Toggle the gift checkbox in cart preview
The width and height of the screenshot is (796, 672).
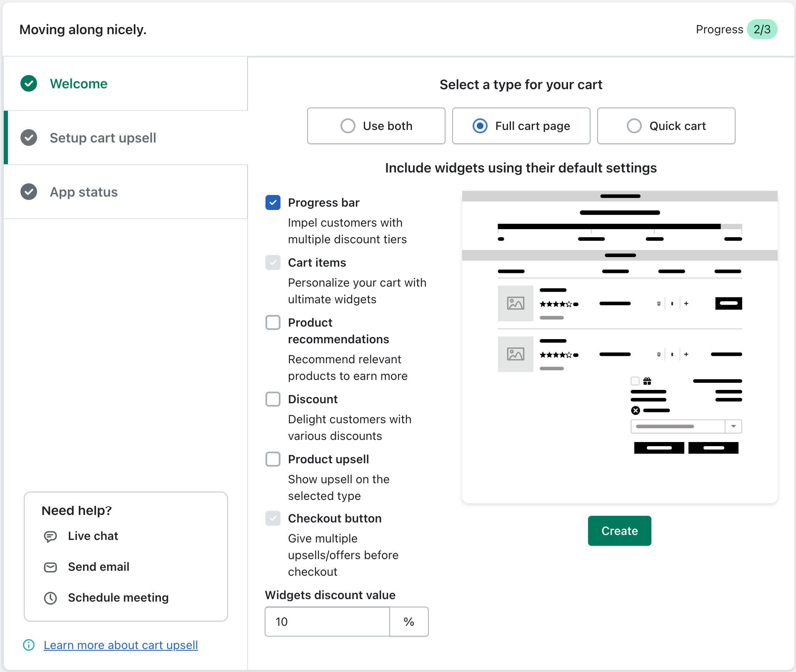(635, 381)
